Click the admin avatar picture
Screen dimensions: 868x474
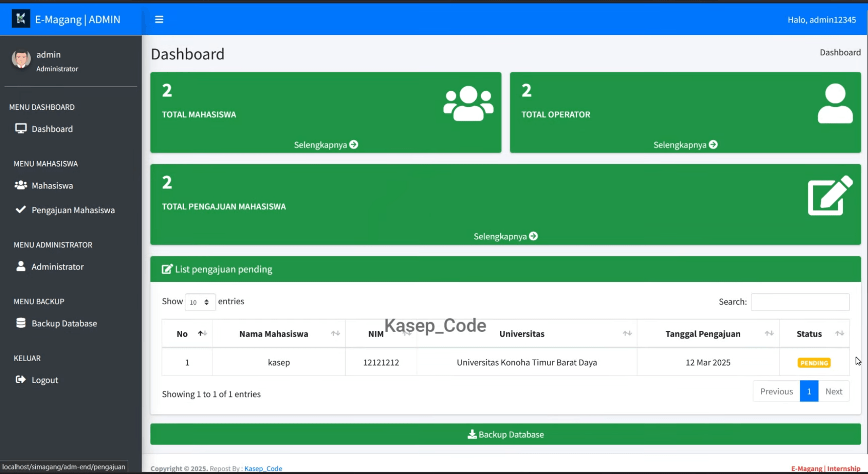pyautogui.click(x=21, y=59)
